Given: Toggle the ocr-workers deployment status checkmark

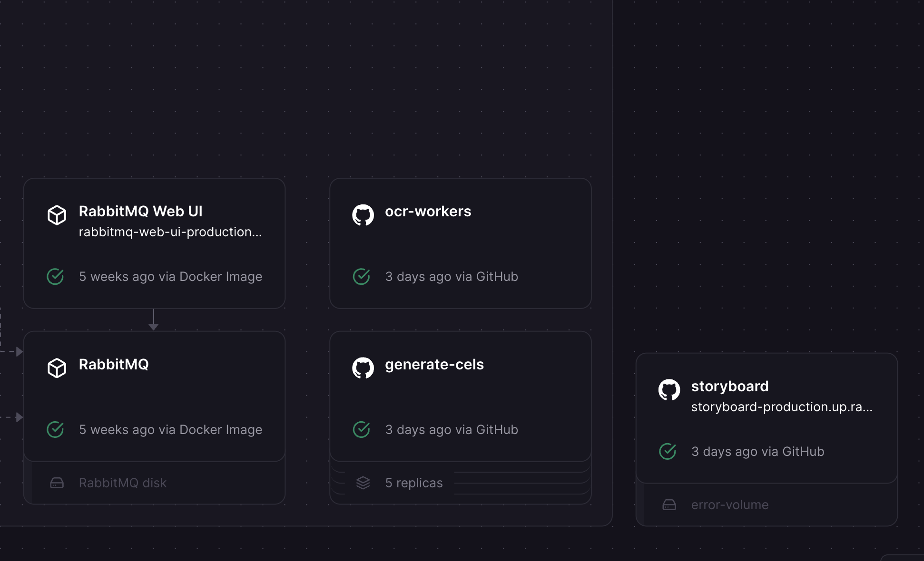Looking at the screenshot, I should (x=362, y=276).
